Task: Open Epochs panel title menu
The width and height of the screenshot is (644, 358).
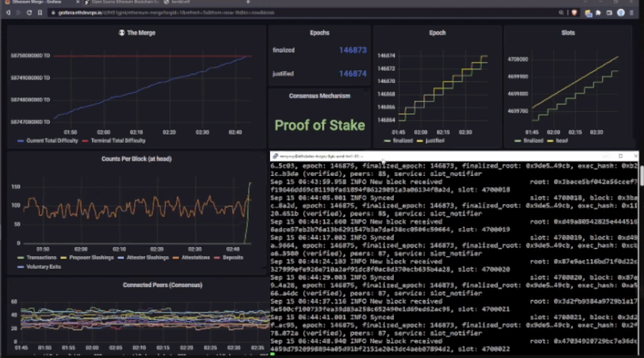Action: (x=320, y=32)
